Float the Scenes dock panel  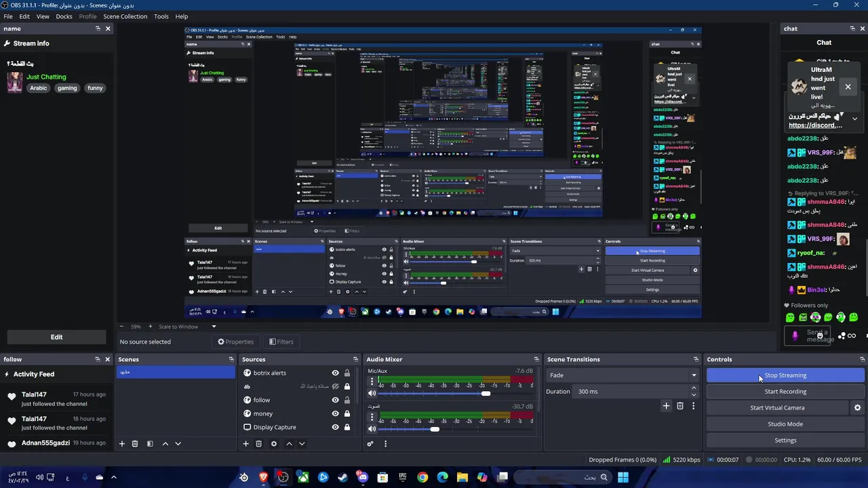(x=231, y=359)
